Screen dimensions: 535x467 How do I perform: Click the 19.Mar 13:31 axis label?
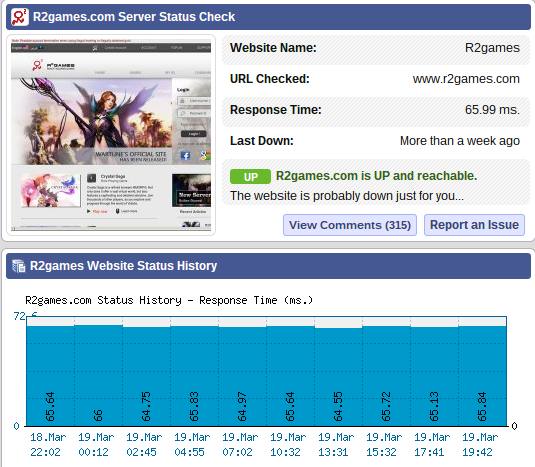(336, 445)
